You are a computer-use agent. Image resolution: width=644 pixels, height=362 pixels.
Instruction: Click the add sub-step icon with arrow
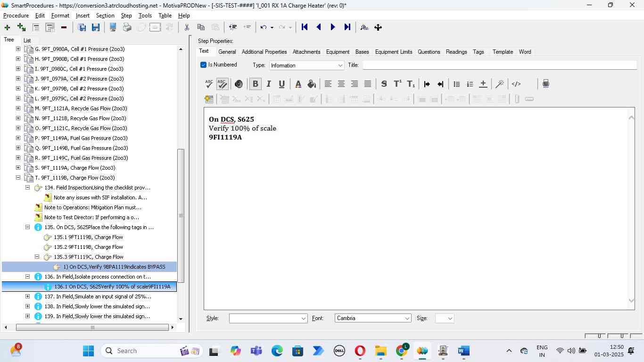pos(21,27)
